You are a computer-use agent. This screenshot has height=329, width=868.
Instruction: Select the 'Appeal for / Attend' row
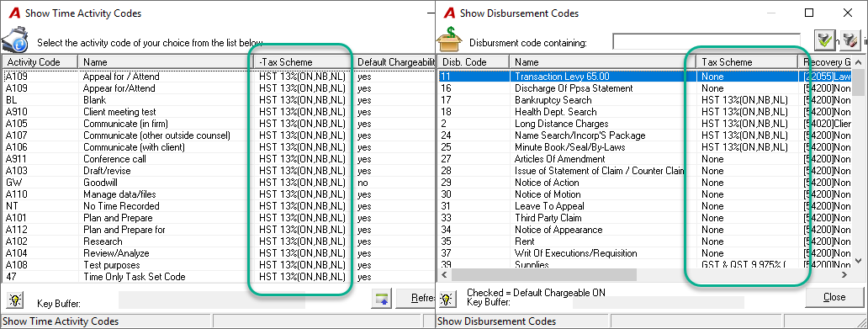(220, 77)
